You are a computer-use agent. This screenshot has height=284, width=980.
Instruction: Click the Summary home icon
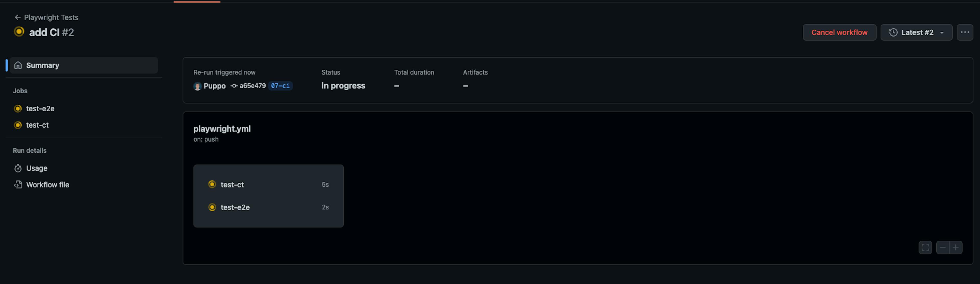point(18,65)
